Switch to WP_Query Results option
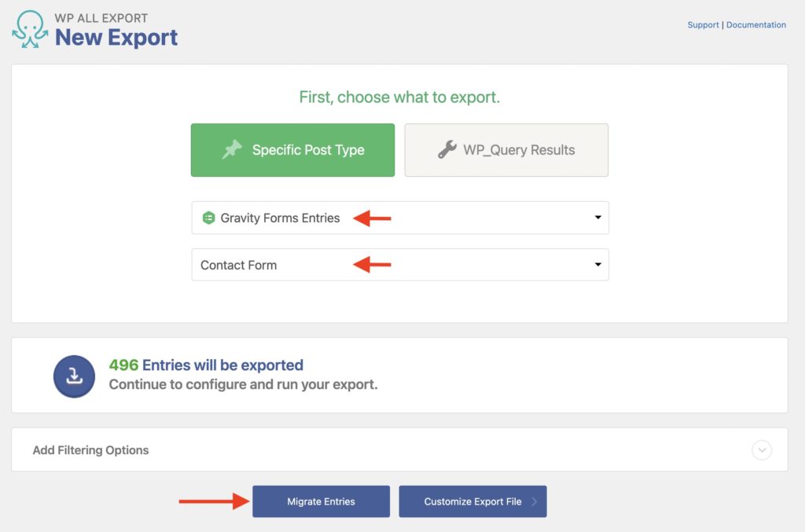Viewport: 805px width, 532px height. click(506, 149)
